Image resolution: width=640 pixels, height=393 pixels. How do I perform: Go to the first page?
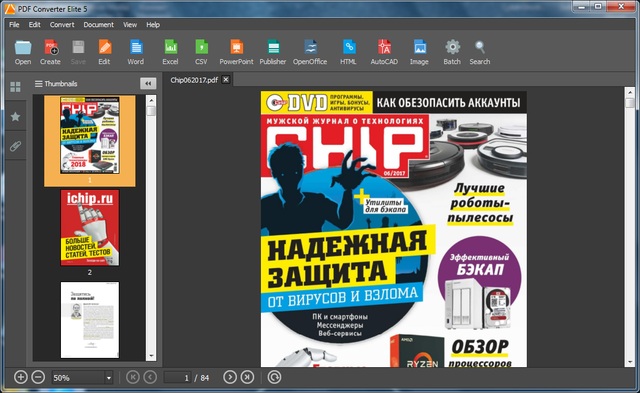point(133,377)
